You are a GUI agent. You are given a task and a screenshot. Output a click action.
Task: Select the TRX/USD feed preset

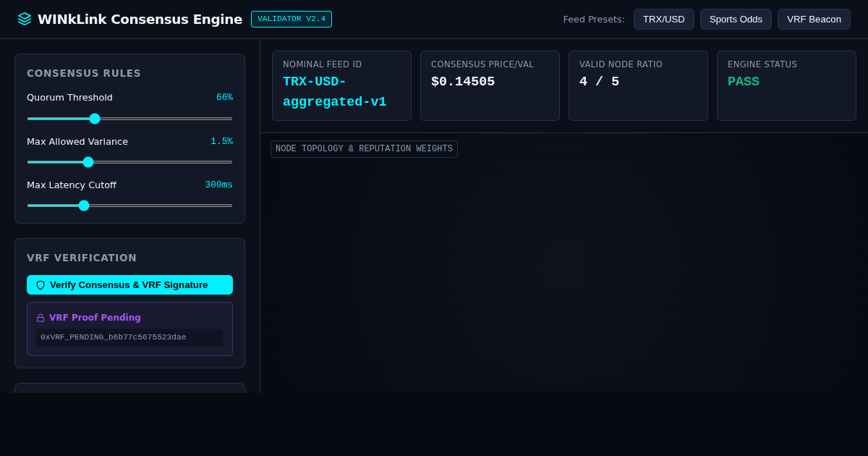pos(664,20)
